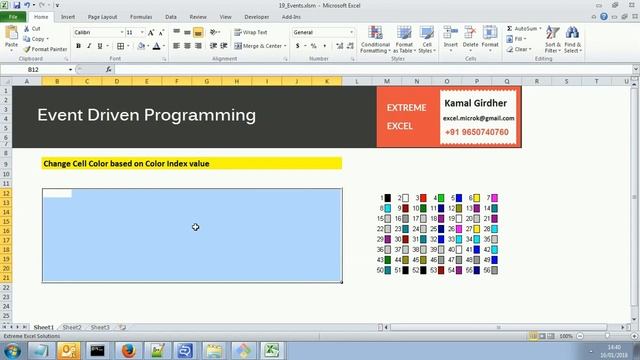Click the Insert Function fx button
Image resolution: width=640 pixels, height=360 pixels.
point(109,70)
